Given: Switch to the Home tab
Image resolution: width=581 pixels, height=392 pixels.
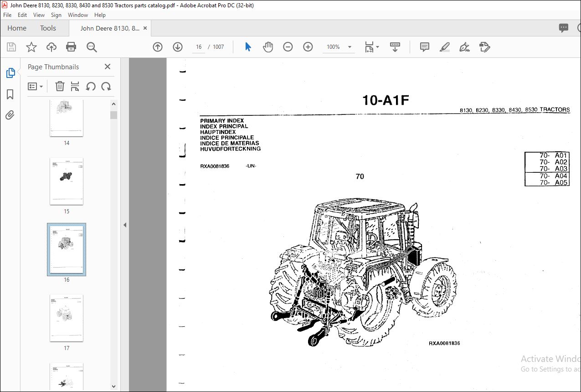Looking at the screenshot, I should 17,28.
